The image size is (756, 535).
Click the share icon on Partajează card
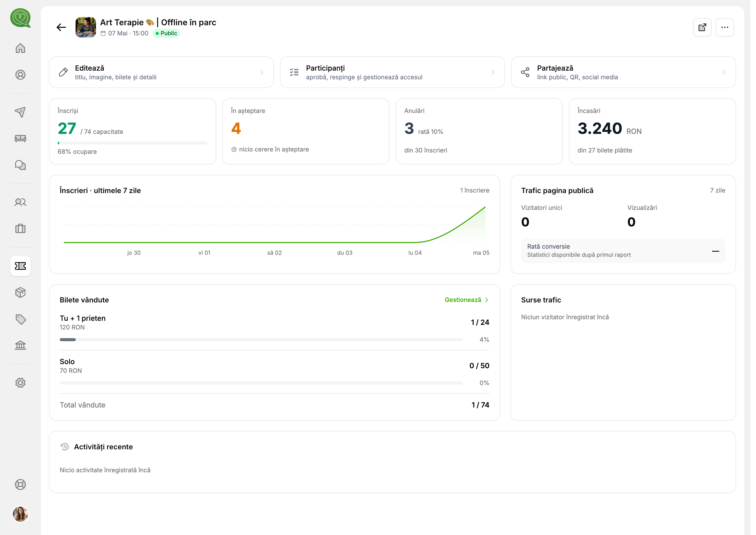click(x=525, y=72)
